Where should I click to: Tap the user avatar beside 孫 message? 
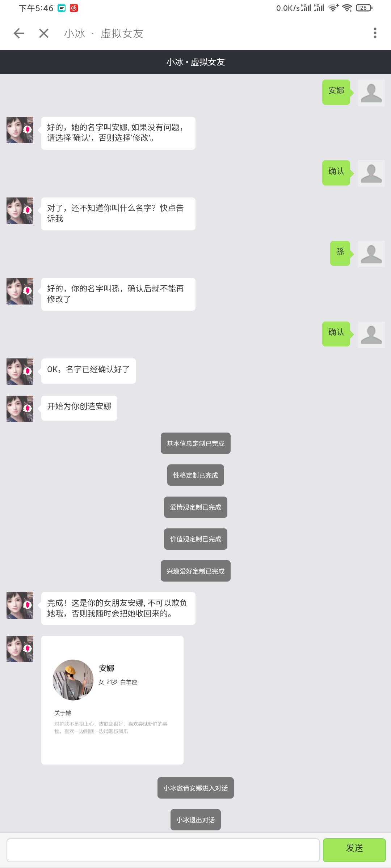[x=371, y=254]
